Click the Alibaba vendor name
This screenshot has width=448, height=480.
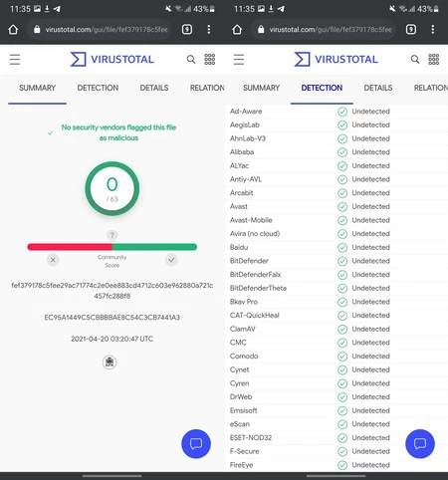coord(242,152)
